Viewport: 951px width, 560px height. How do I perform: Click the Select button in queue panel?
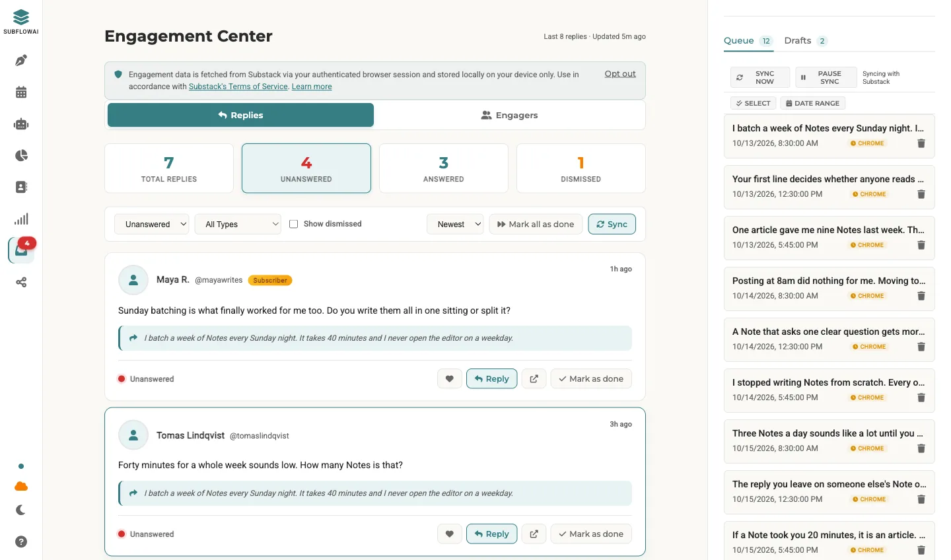coord(754,103)
